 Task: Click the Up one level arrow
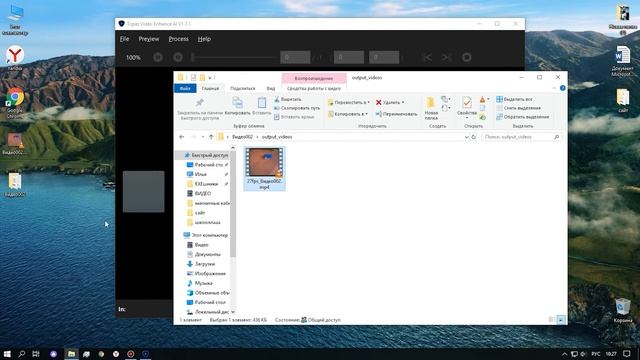click(211, 137)
